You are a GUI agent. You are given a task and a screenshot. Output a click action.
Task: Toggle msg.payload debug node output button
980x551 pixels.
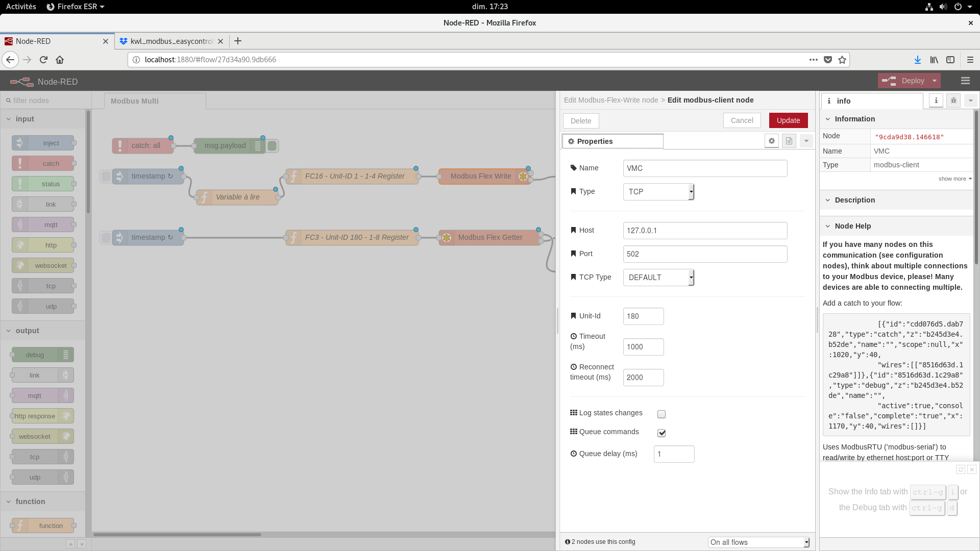(x=273, y=146)
